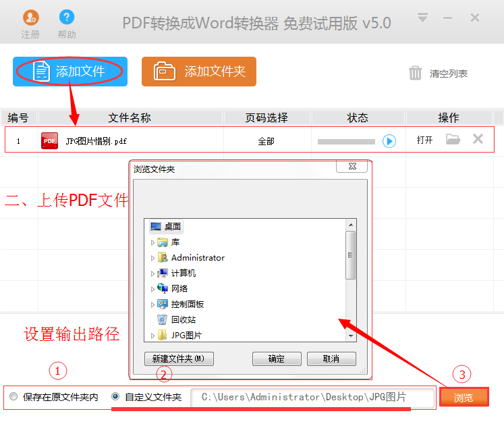Click the 网络 globe icon
This screenshot has height=424, width=504.
163,288
